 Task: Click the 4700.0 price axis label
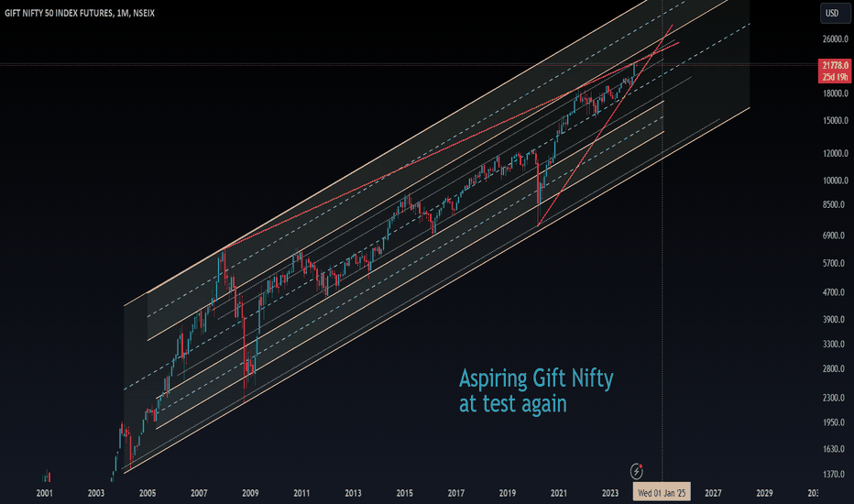tap(836, 292)
